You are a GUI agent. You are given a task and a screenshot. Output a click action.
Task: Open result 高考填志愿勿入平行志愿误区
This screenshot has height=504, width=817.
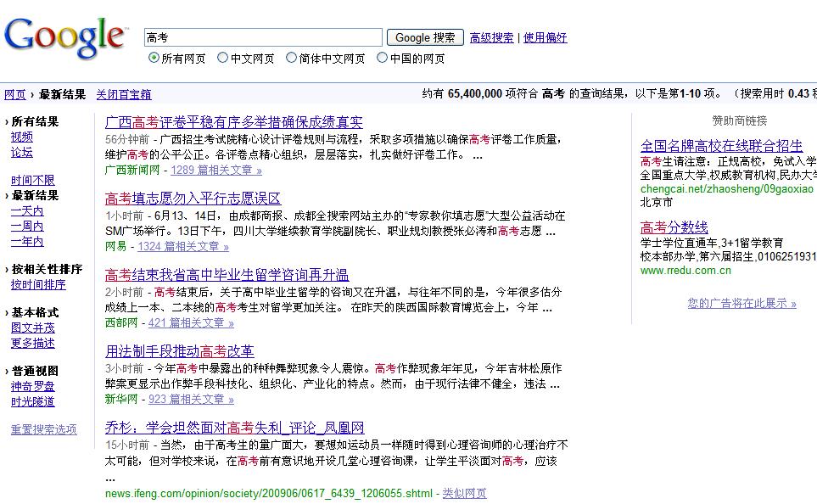[193, 199]
